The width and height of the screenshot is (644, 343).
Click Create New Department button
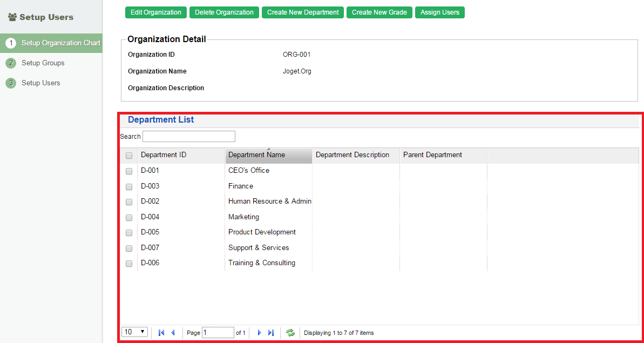click(303, 12)
